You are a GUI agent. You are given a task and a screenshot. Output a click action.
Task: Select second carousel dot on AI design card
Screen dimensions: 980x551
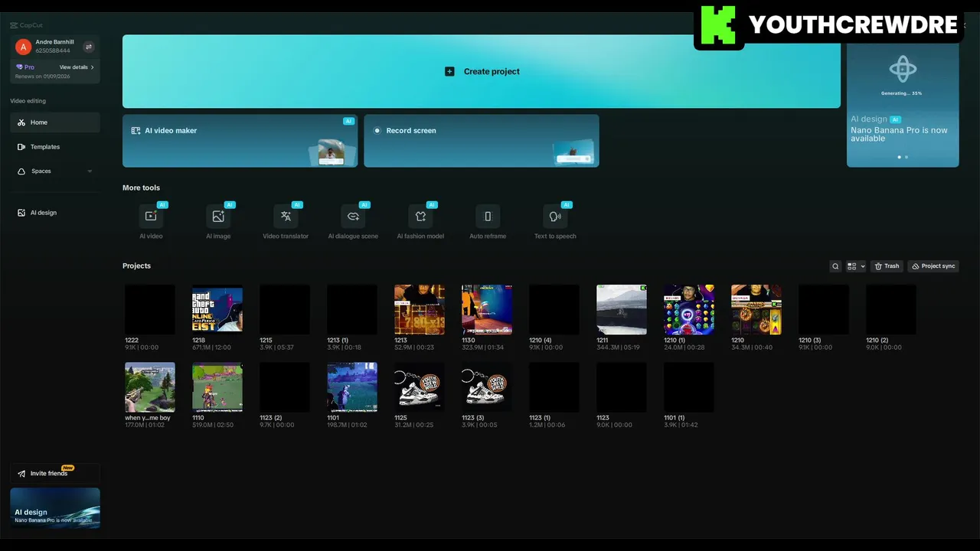coord(906,157)
